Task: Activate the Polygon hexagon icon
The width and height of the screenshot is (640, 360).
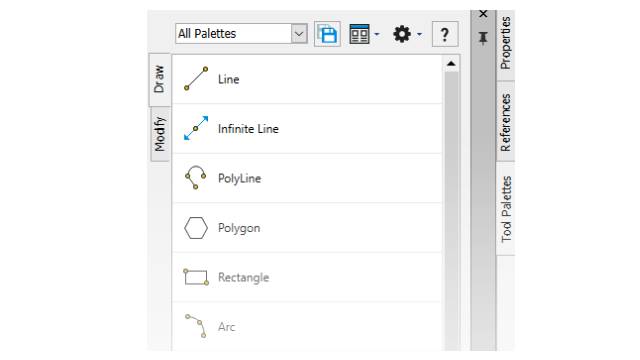Action: 196,228
